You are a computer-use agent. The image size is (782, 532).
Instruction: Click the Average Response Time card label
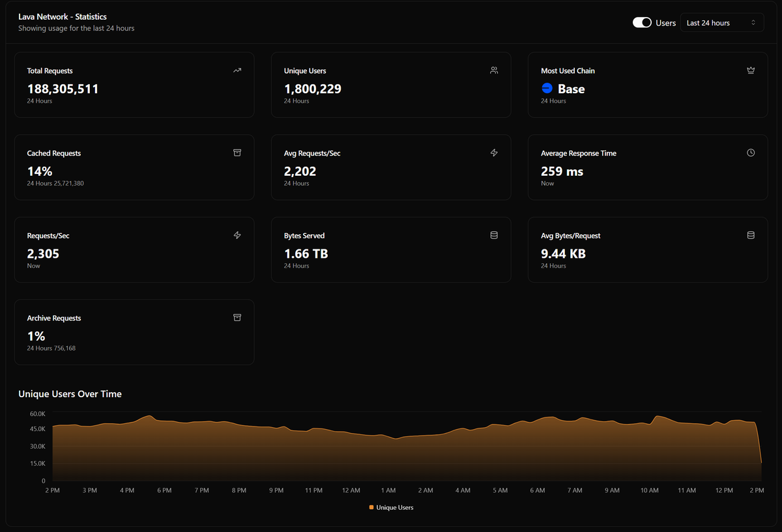click(579, 153)
